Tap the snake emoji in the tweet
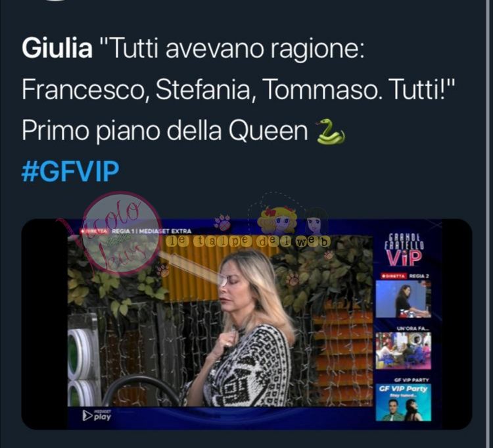The height and width of the screenshot is (448, 493). 330,132
